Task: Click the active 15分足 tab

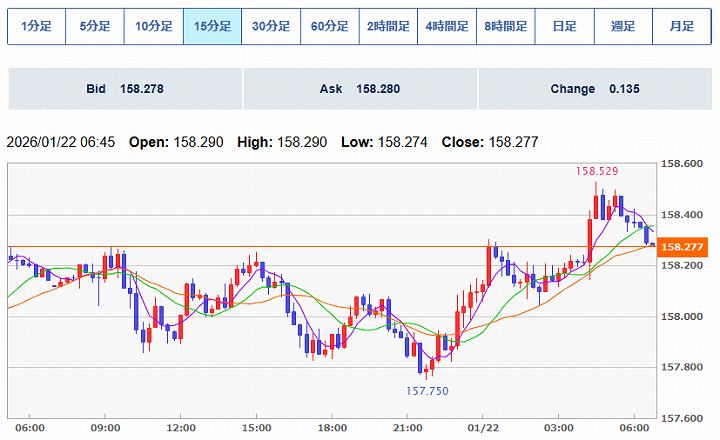Action: (x=212, y=27)
